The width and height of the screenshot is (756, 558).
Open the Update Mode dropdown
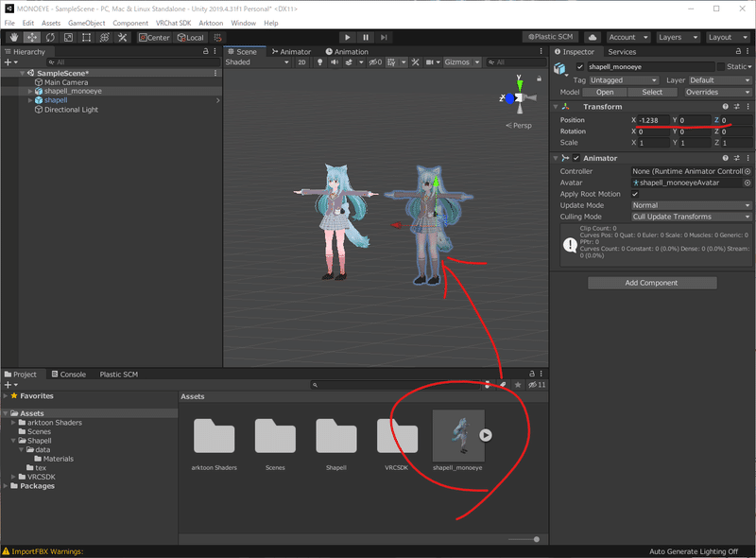692,205
